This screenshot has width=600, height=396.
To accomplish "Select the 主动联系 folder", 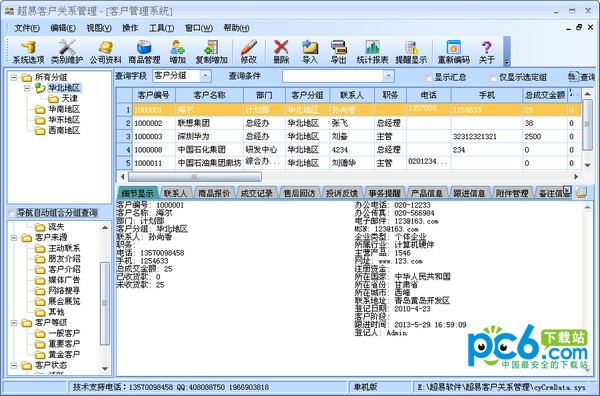I will tap(57, 248).
